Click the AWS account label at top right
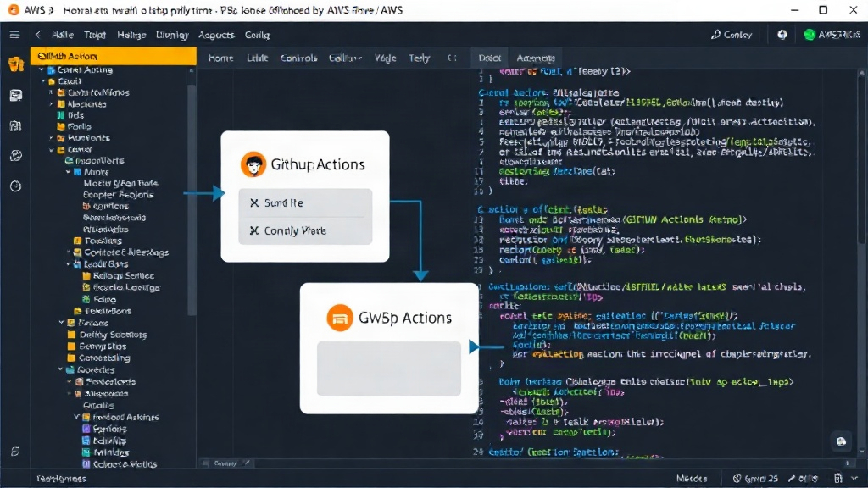The height and width of the screenshot is (488, 868). (x=839, y=35)
